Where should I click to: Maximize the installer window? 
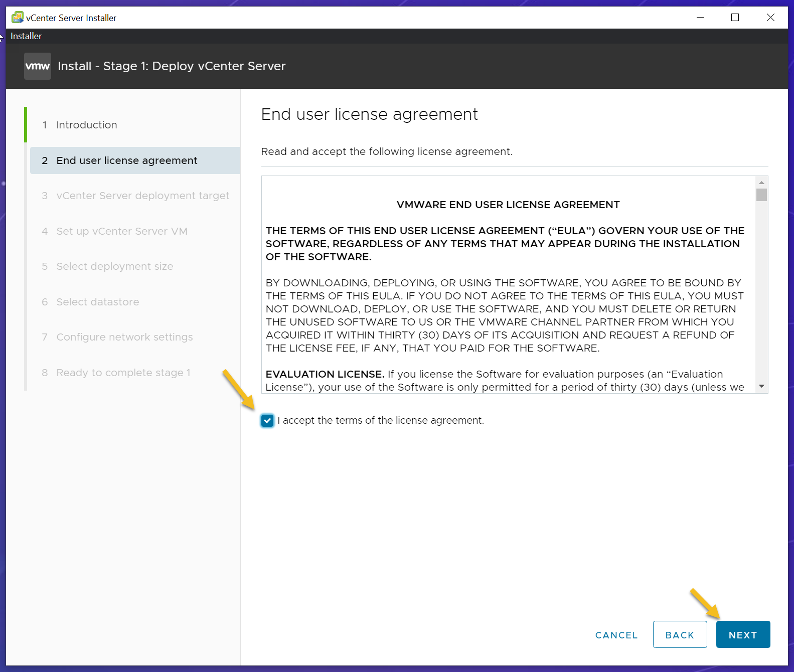pyautogui.click(x=735, y=18)
